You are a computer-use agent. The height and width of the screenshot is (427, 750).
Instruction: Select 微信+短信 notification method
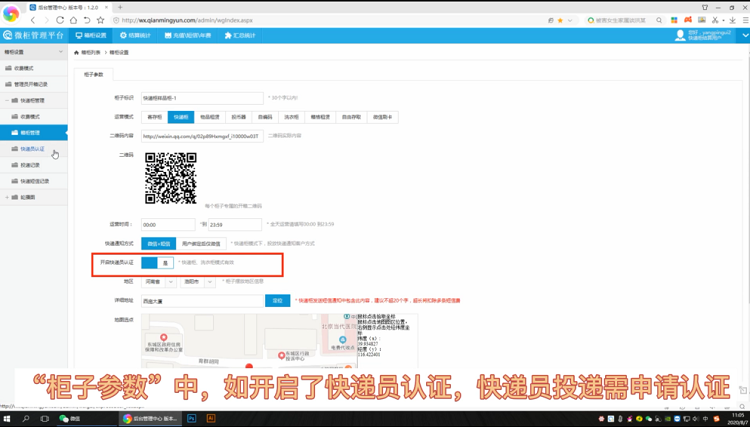tap(158, 243)
